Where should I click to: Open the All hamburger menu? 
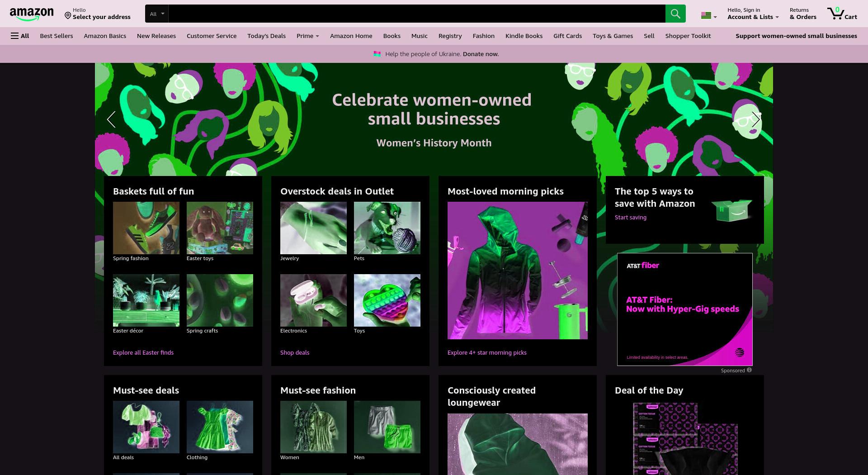pyautogui.click(x=20, y=36)
